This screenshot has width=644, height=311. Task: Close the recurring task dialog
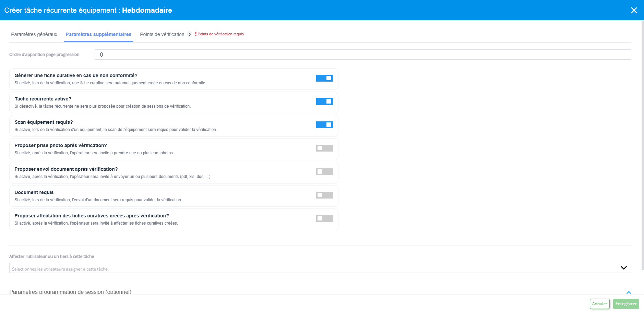tap(634, 10)
